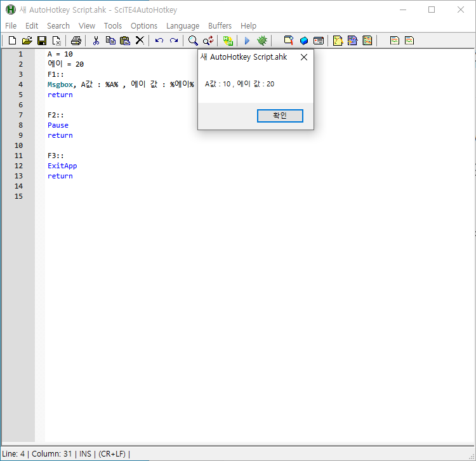Open the Edit menu
Viewport: 476px width, 461px height.
point(32,26)
